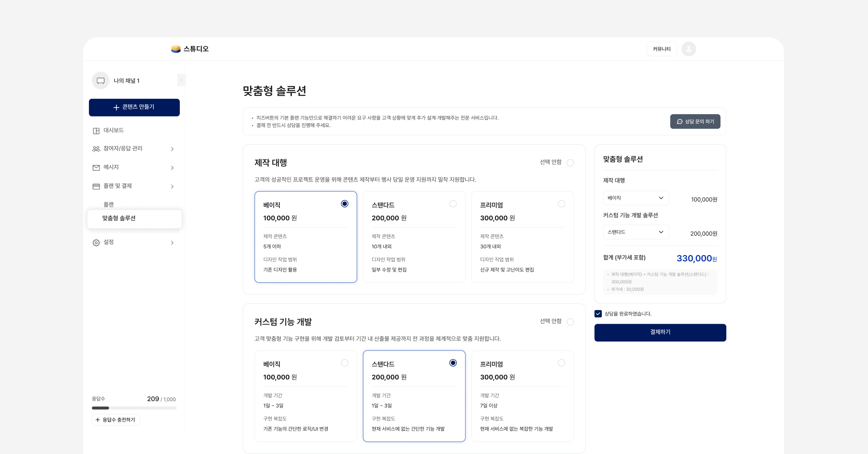Click the 응답수 usage progress bar
This screenshot has height=454, width=868.
point(134,408)
